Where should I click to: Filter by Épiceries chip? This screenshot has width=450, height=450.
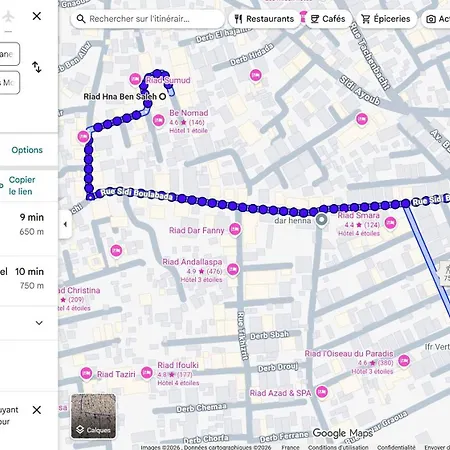(386, 19)
